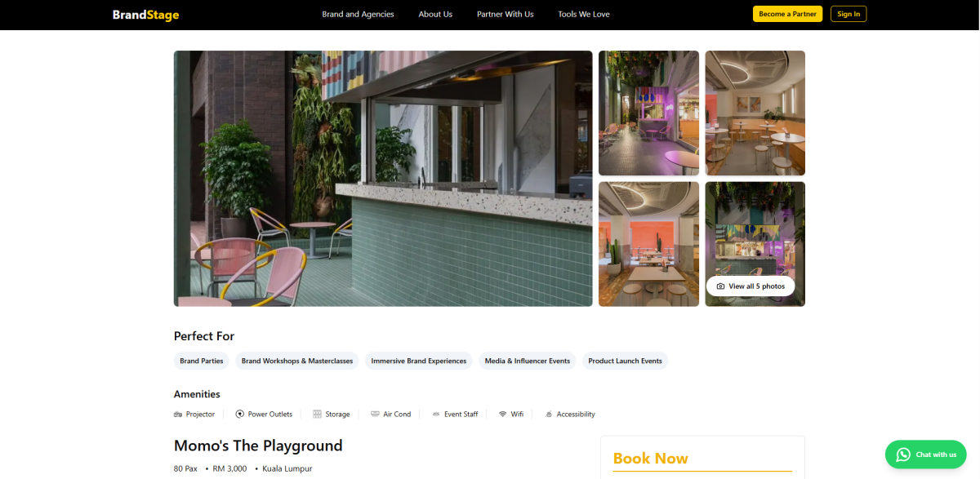Click Become a Partner button
This screenshot has width=980, height=479.
(x=788, y=14)
